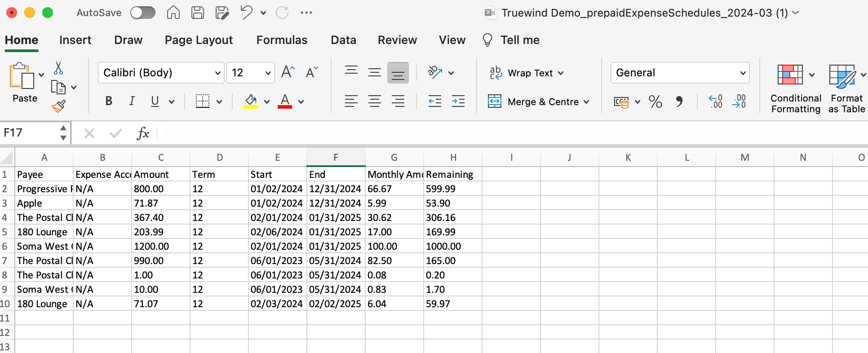Open the fill colour dropdown arrow

tap(267, 102)
